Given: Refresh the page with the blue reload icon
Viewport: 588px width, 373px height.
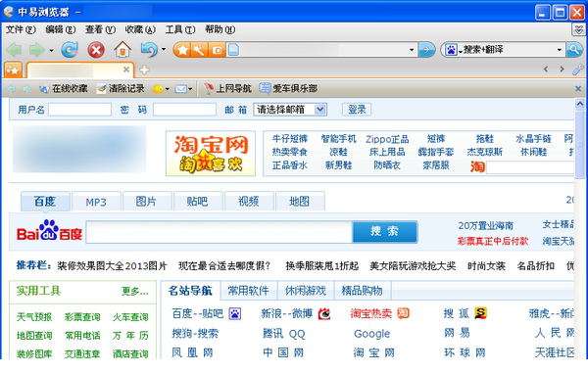Looking at the screenshot, I should (70, 49).
